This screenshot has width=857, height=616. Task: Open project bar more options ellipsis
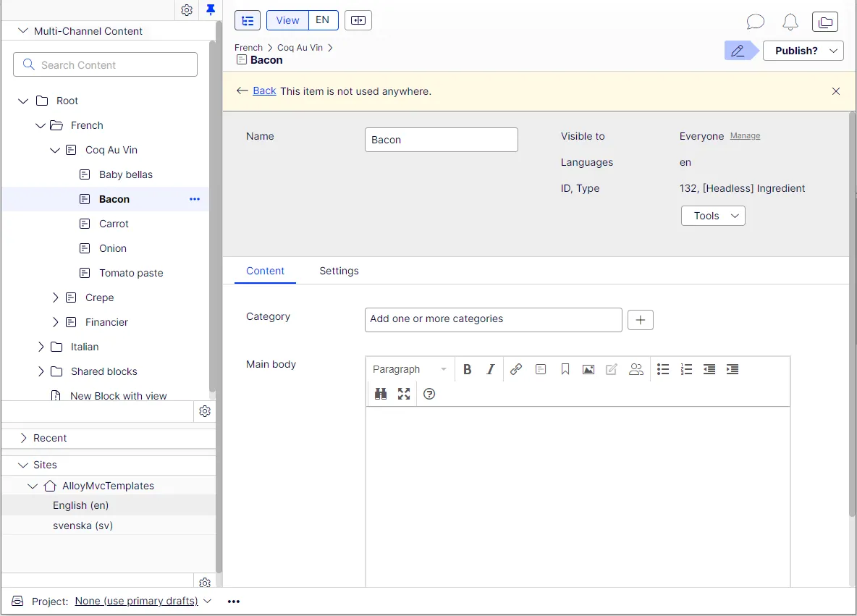pos(233,602)
